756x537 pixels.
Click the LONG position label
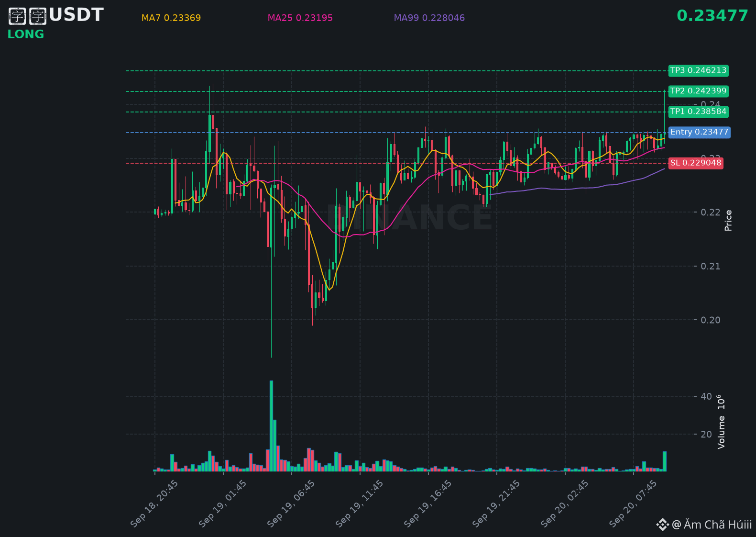click(x=26, y=34)
